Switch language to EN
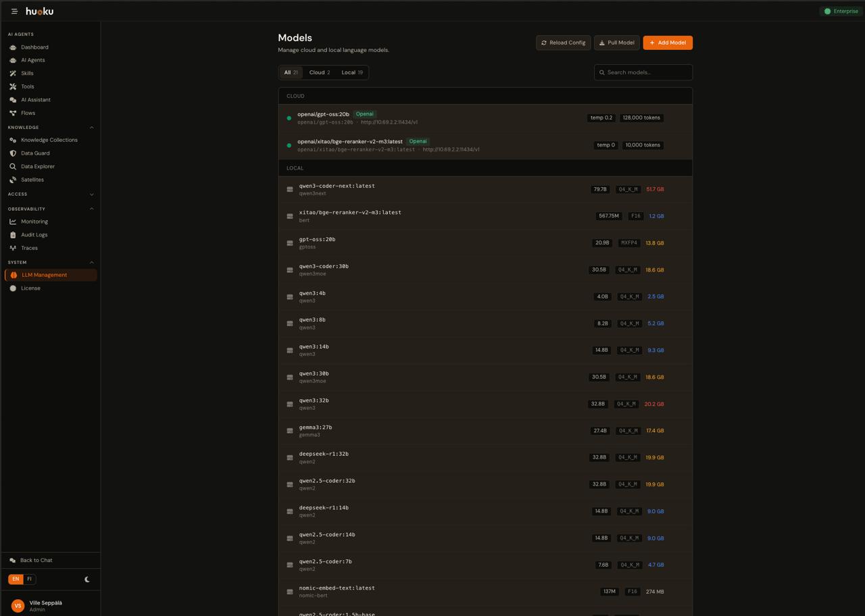 (16, 580)
